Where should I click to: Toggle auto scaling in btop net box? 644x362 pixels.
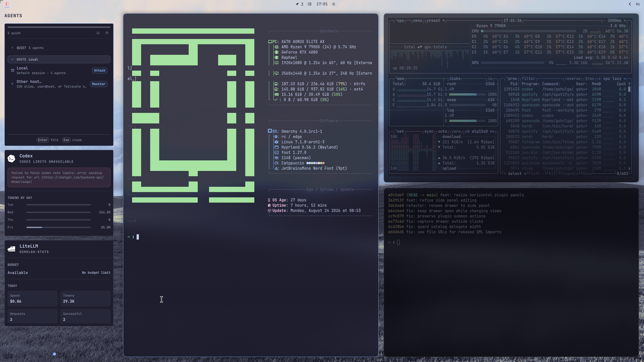(442, 131)
